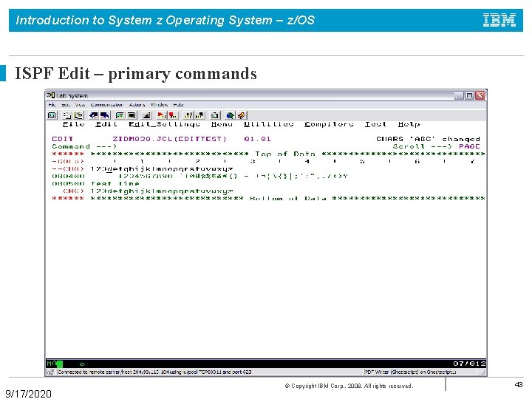Open the keyboard remap toolbar icon
532x399 pixels.
click(146, 115)
